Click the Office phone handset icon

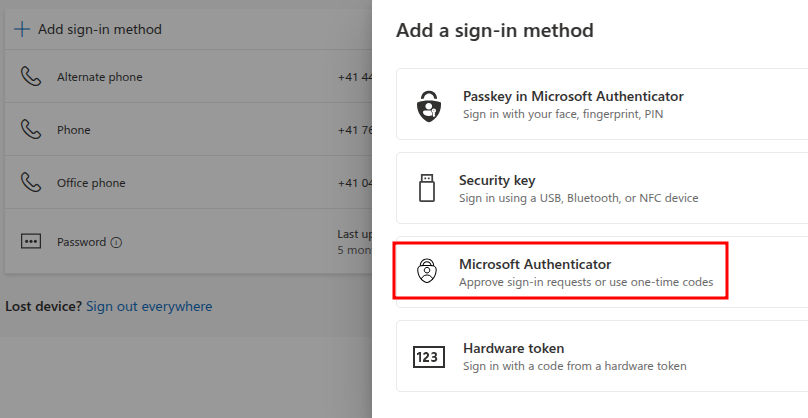(x=30, y=183)
